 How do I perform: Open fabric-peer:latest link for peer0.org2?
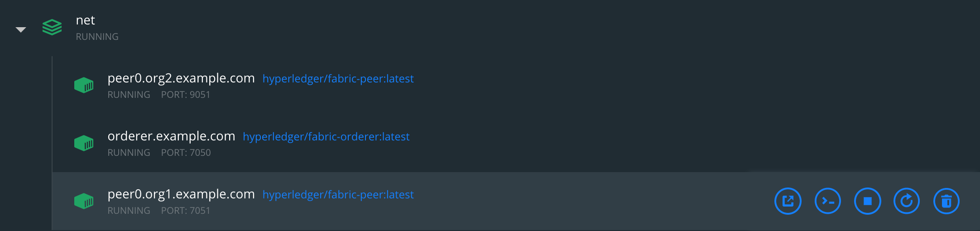(x=338, y=79)
